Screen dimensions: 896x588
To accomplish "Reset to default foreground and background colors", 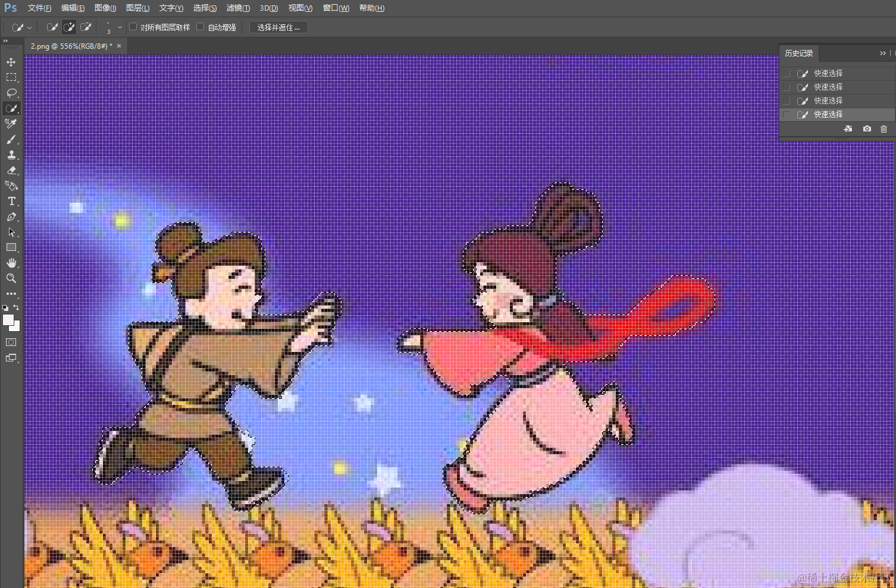I will [5, 308].
